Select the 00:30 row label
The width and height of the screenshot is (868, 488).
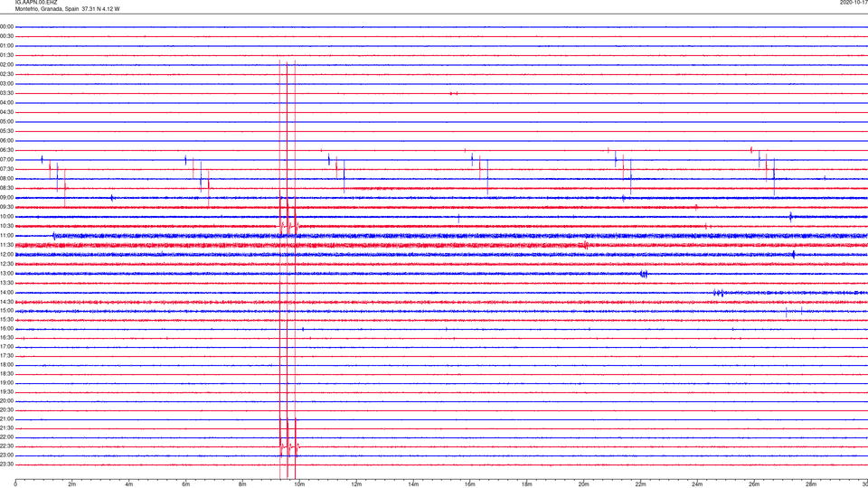tap(6, 36)
